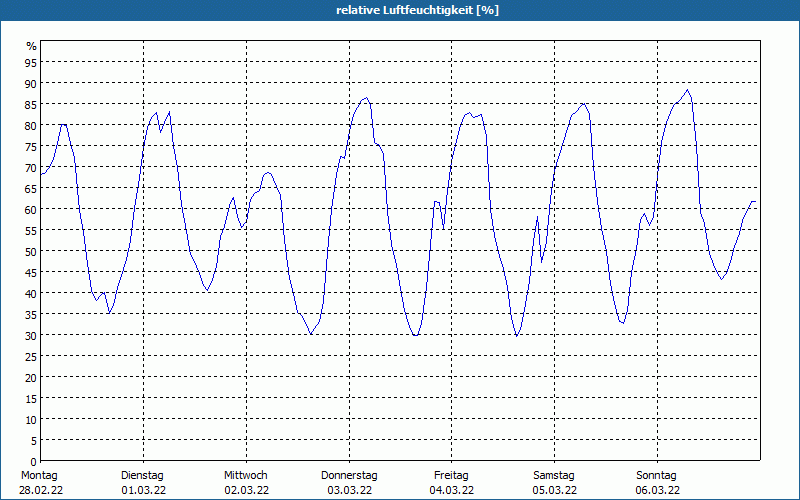
Task: Select the Samstag day label
Action: click(554, 475)
